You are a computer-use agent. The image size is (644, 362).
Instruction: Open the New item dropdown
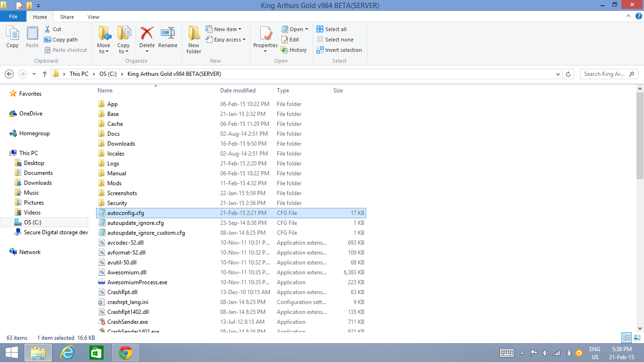(x=224, y=29)
